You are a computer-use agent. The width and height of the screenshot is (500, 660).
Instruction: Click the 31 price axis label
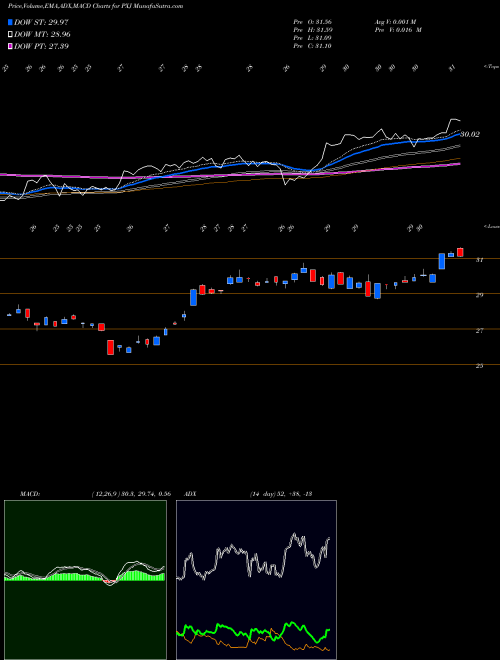[479, 260]
